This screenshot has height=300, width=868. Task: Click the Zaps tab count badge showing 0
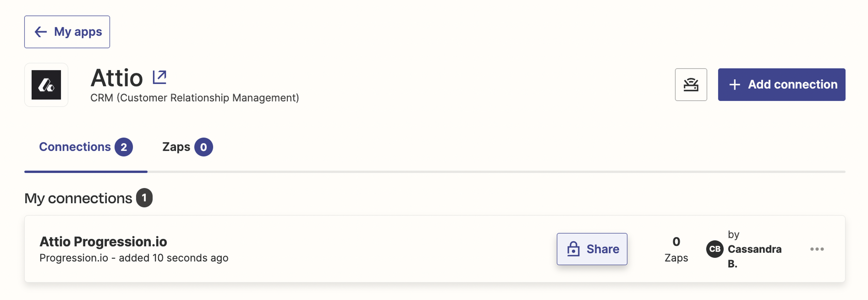[203, 147]
